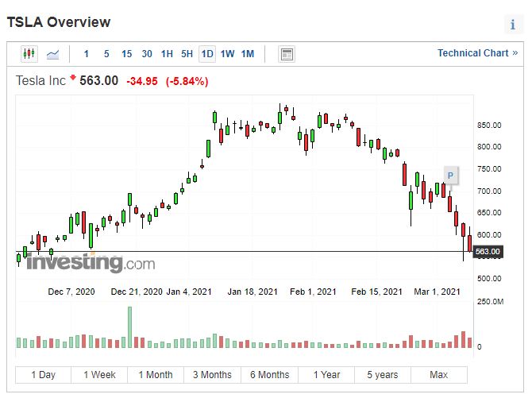Open the info icon beside TSLA Overview
Viewport: 532px width, 398px height.
pos(513,25)
